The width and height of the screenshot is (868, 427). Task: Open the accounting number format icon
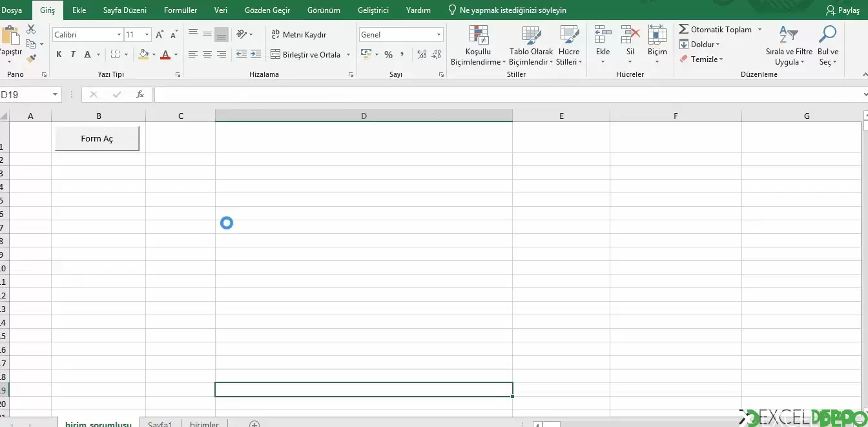tap(366, 54)
